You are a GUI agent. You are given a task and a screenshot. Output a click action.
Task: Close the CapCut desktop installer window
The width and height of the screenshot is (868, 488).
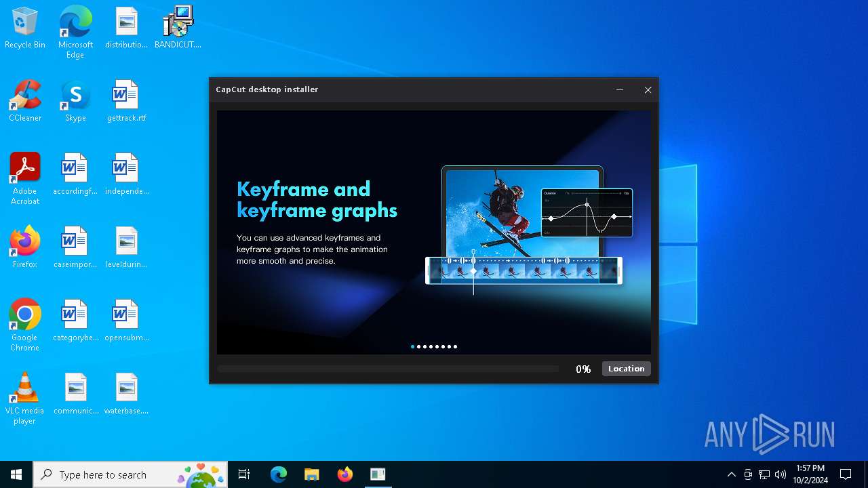[648, 89]
